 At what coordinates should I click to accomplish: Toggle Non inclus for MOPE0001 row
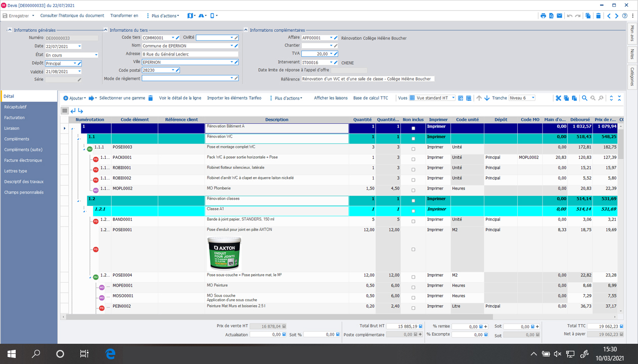pos(413,287)
